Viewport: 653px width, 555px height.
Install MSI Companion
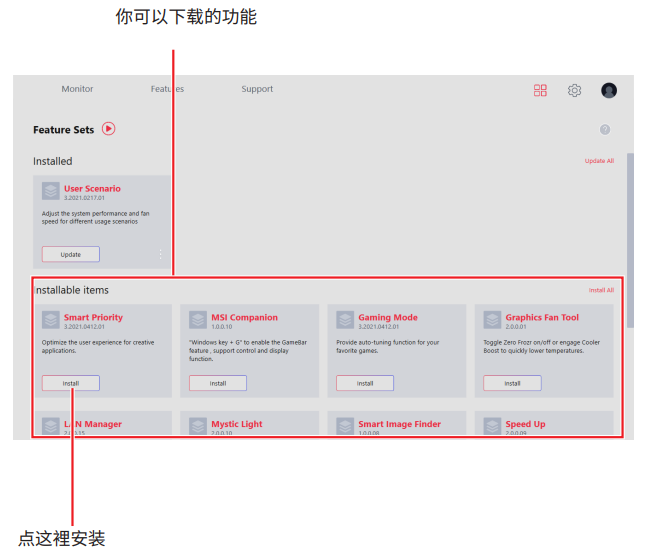coord(218,383)
